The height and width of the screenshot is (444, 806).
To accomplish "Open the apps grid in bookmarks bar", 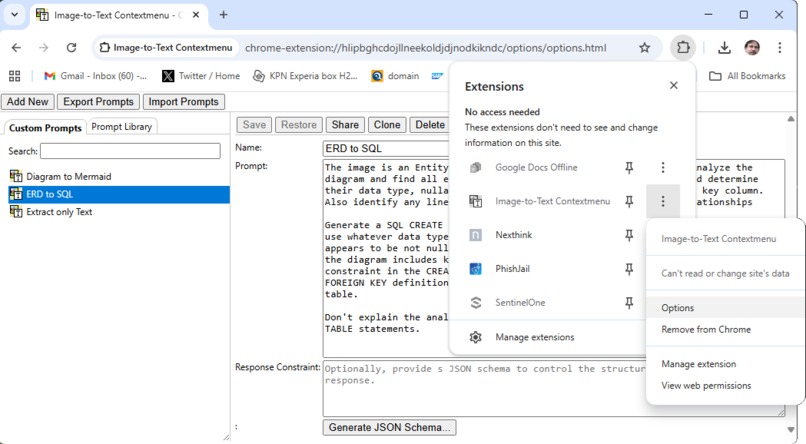I will pos(14,76).
